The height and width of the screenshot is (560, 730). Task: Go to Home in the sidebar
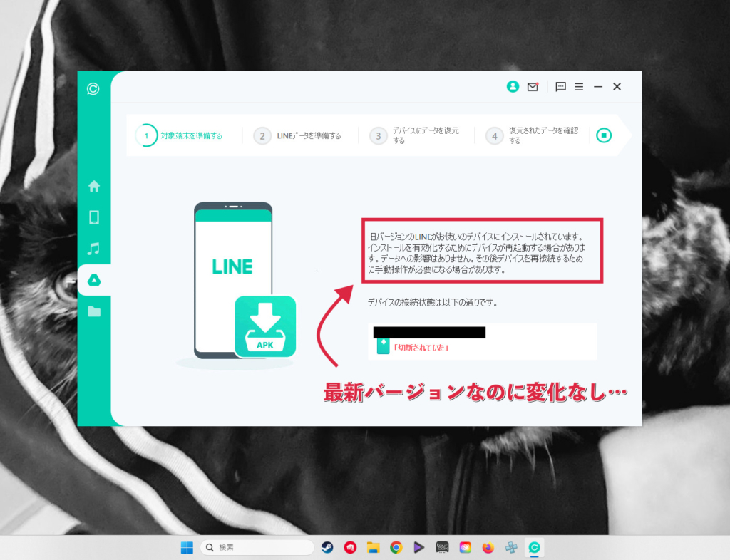93,186
